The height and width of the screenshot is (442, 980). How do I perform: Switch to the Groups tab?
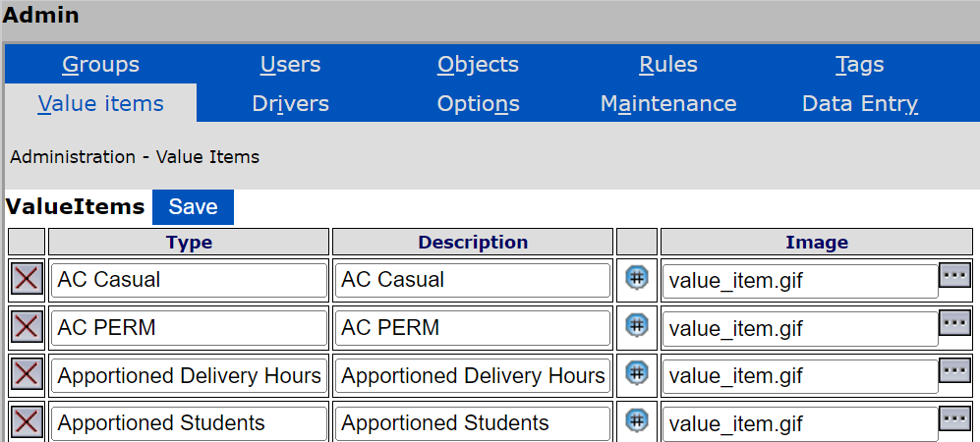point(100,65)
